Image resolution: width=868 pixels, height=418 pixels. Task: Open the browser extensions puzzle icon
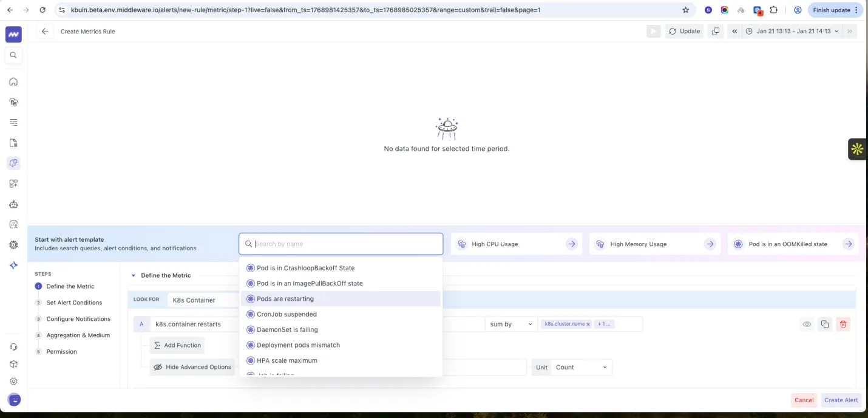point(774,10)
